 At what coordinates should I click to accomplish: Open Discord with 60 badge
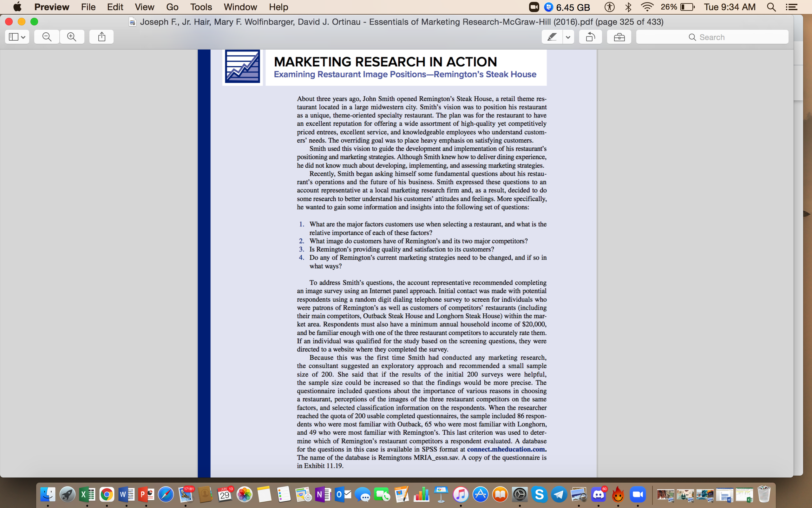click(x=598, y=495)
